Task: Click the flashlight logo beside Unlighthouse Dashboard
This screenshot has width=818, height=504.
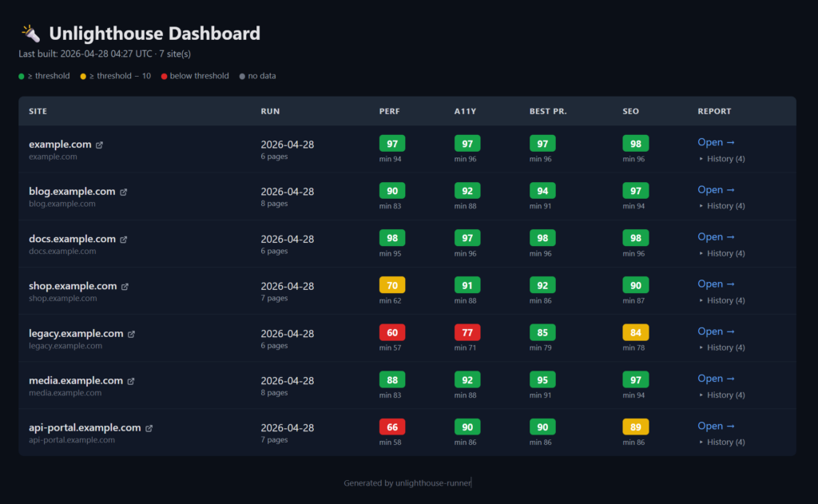Action: coord(30,34)
